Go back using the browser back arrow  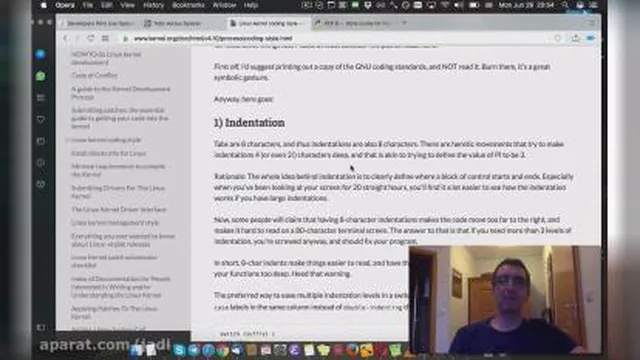point(65,38)
